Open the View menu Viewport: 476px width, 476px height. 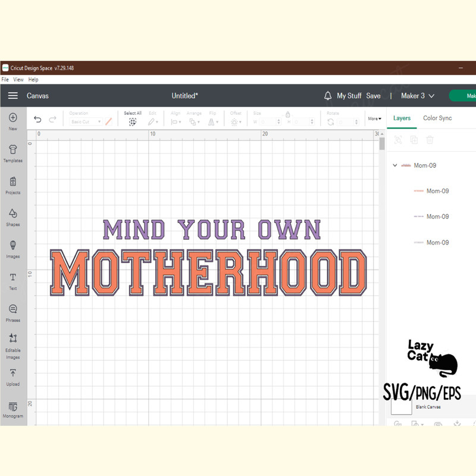click(x=18, y=79)
